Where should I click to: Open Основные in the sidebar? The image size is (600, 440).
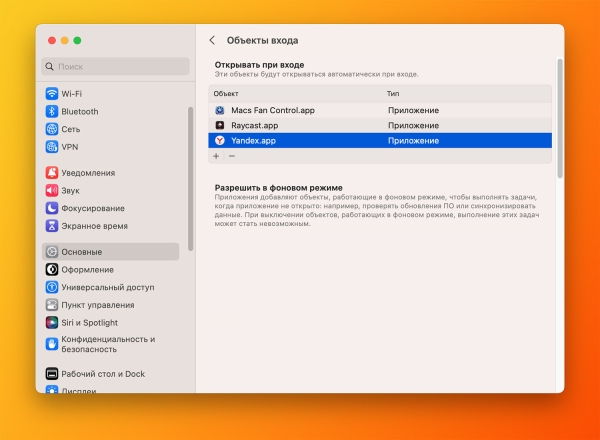click(111, 252)
